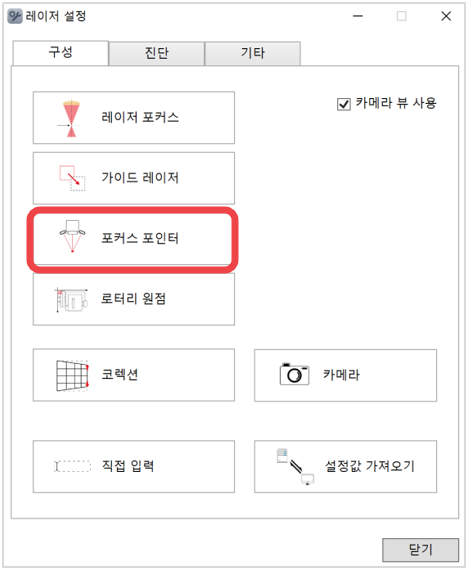Select the 구성 tab
Screen dimensions: 470x572
(61, 53)
